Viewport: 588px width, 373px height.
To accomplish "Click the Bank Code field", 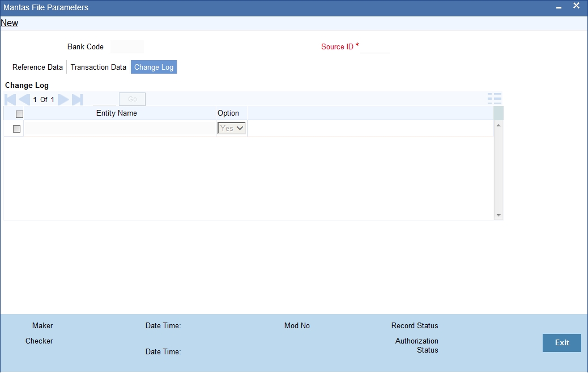I will pos(127,46).
